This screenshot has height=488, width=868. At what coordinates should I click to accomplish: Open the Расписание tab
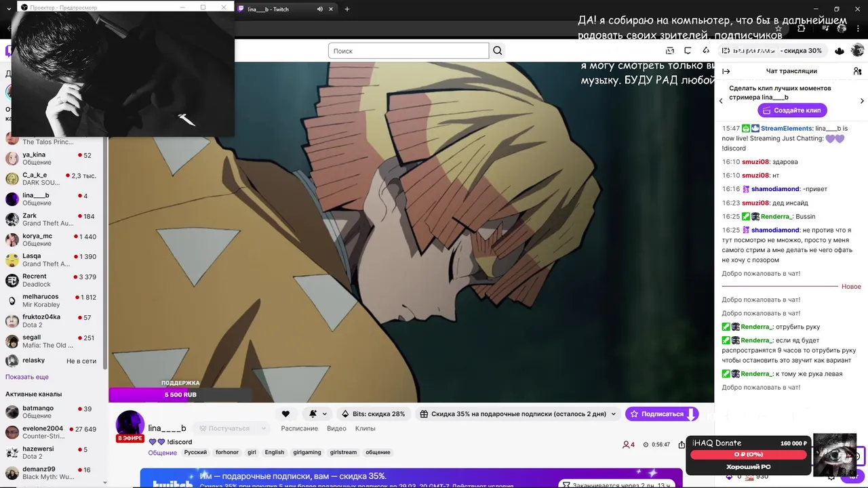pyautogui.click(x=299, y=428)
